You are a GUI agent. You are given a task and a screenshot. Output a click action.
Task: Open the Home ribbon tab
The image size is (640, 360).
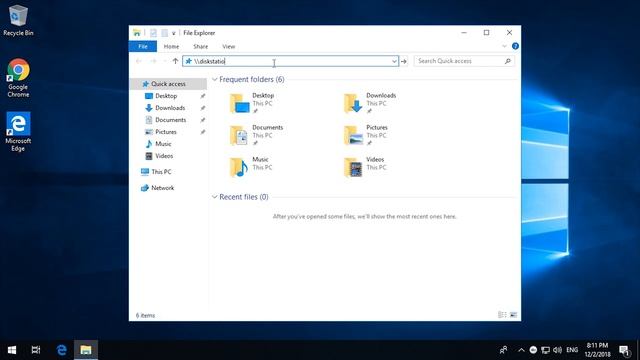pyautogui.click(x=171, y=47)
